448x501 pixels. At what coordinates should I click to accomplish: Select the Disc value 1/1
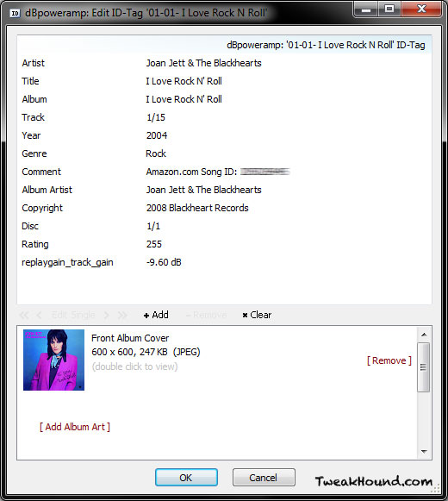(153, 226)
